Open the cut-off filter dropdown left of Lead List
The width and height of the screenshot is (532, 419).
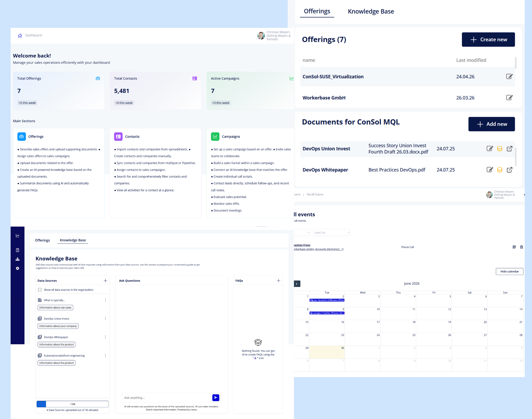click(x=302, y=232)
